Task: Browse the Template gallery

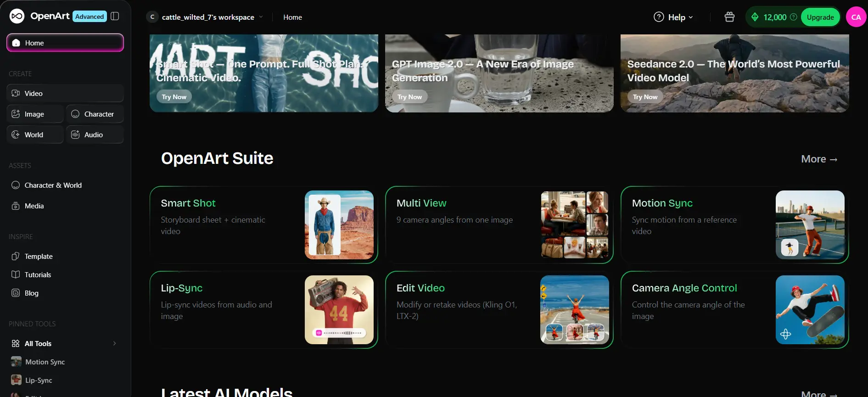Action: (65, 256)
